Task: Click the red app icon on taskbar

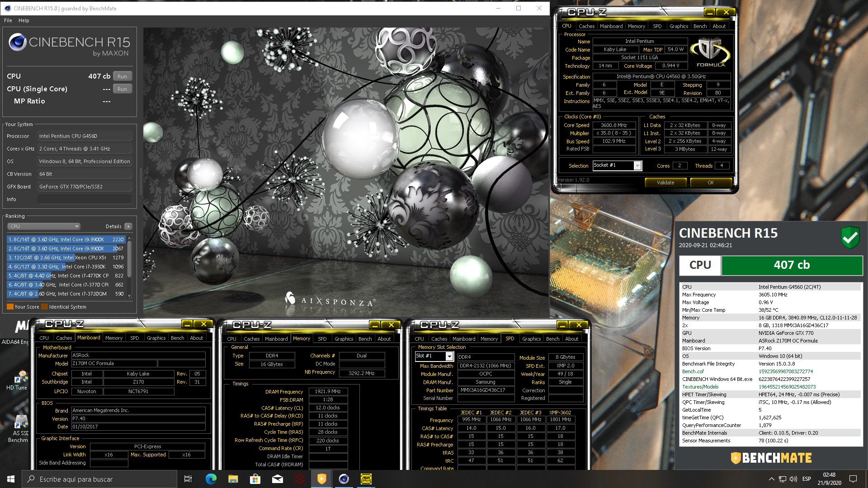Action: point(299,479)
